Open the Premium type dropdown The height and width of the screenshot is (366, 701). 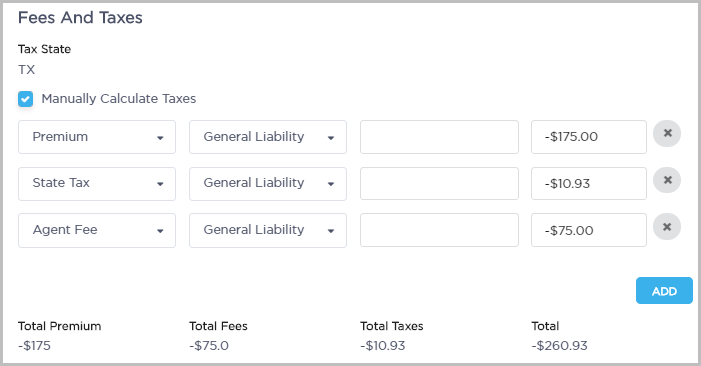(97, 137)
